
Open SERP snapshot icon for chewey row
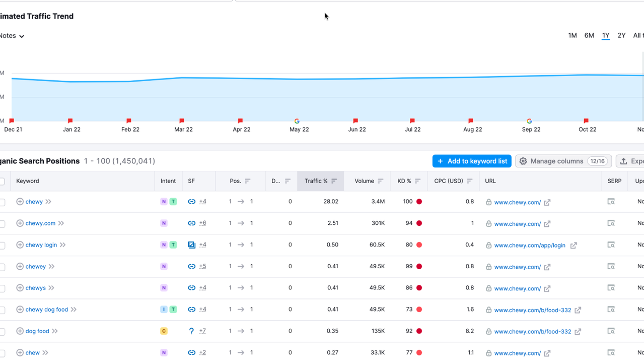point(611,267)
